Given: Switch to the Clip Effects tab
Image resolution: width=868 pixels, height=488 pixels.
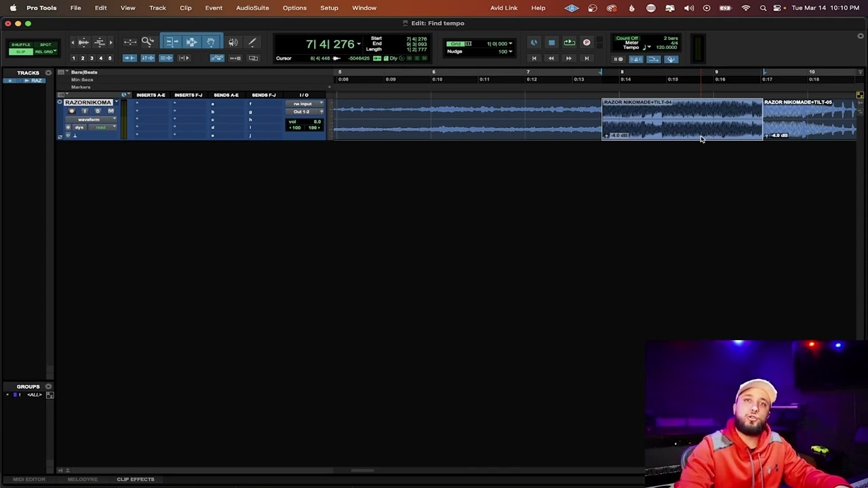Looking at the screenshot, I should point(136,479).
